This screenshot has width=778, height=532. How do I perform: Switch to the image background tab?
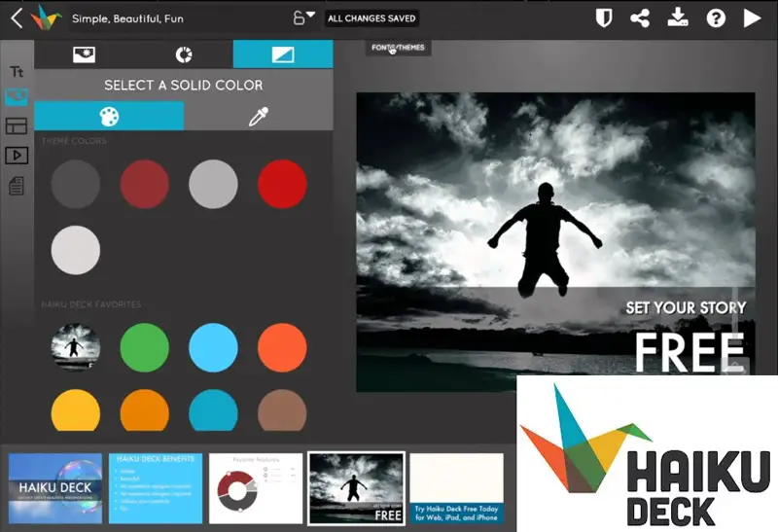[84, 54]
